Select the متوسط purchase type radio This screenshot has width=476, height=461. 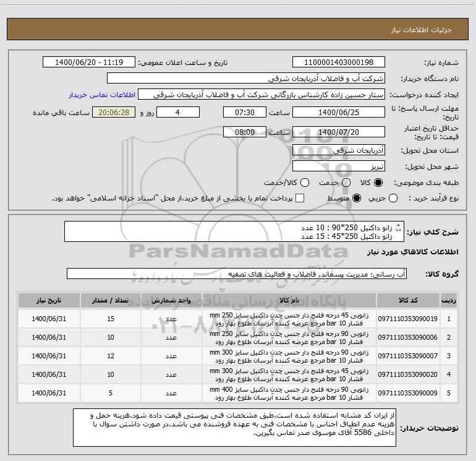[x=357, y=199]
